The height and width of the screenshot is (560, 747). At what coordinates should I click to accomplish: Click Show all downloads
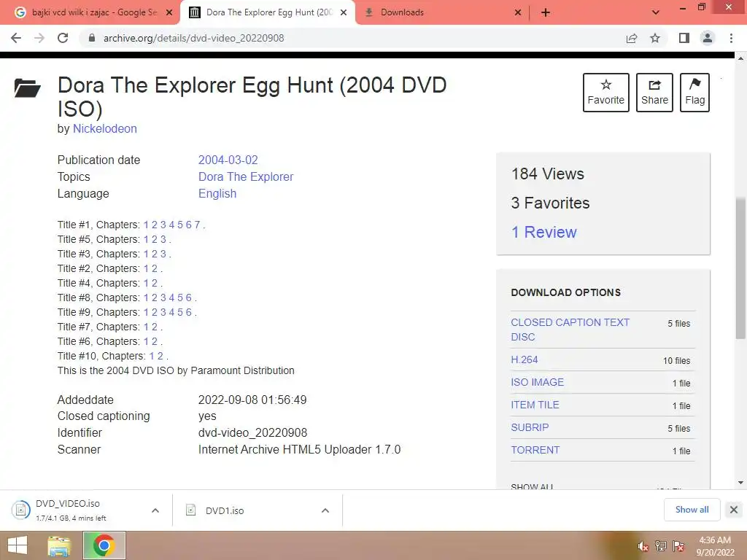(x=692, y=510)
